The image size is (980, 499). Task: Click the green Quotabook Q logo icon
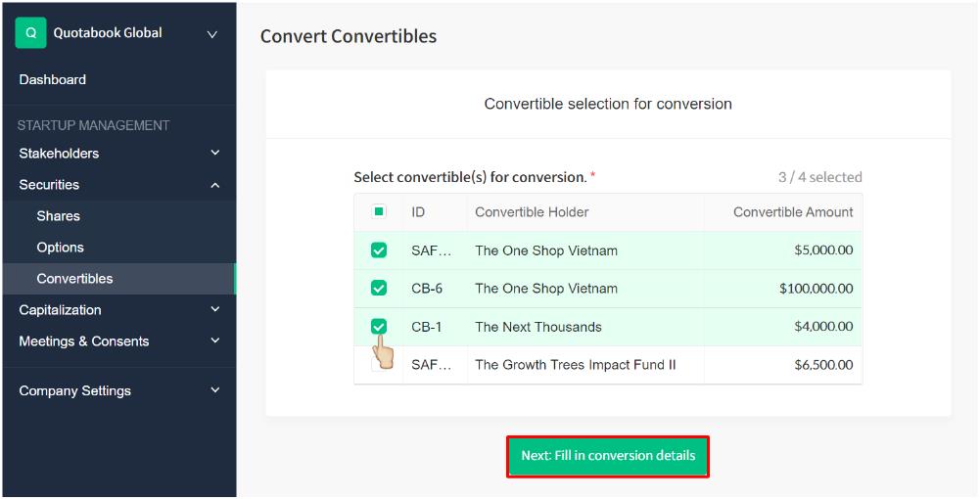[30, 33]
